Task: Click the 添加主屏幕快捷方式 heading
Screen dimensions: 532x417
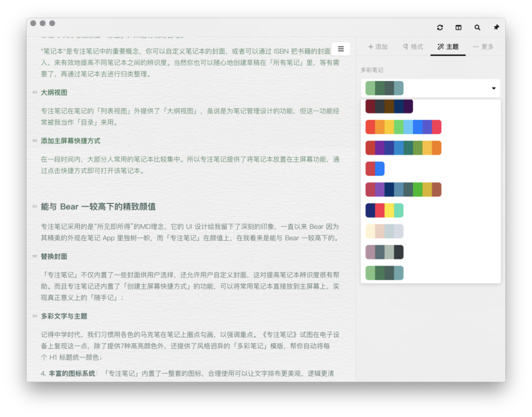Action: [x=70, y=141]
